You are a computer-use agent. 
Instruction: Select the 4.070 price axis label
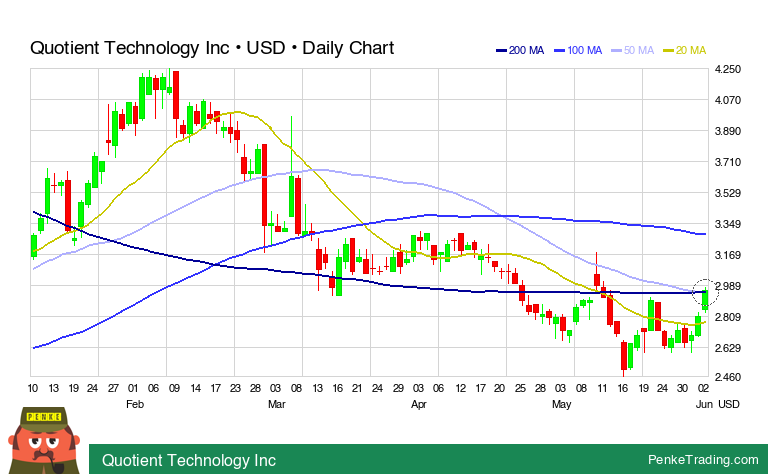[x=728, y=100]
